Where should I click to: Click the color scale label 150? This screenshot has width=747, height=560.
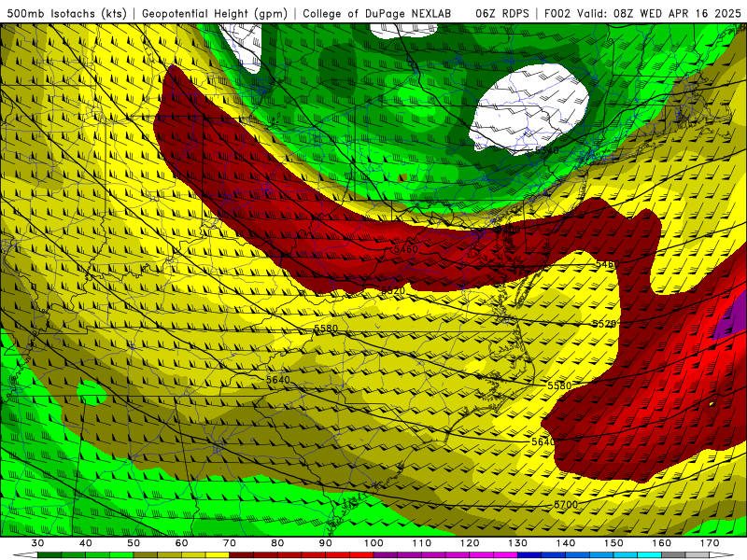pyautogui.click(x=613, y=543)
